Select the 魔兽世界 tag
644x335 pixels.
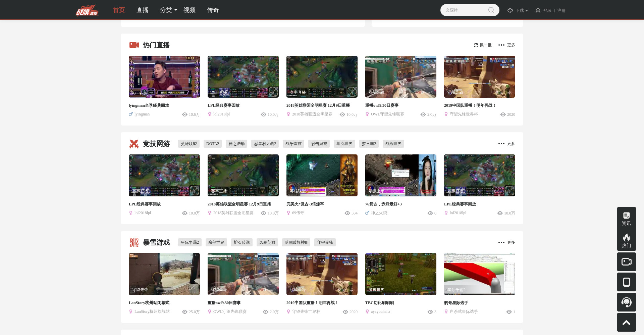coord(216,242)
